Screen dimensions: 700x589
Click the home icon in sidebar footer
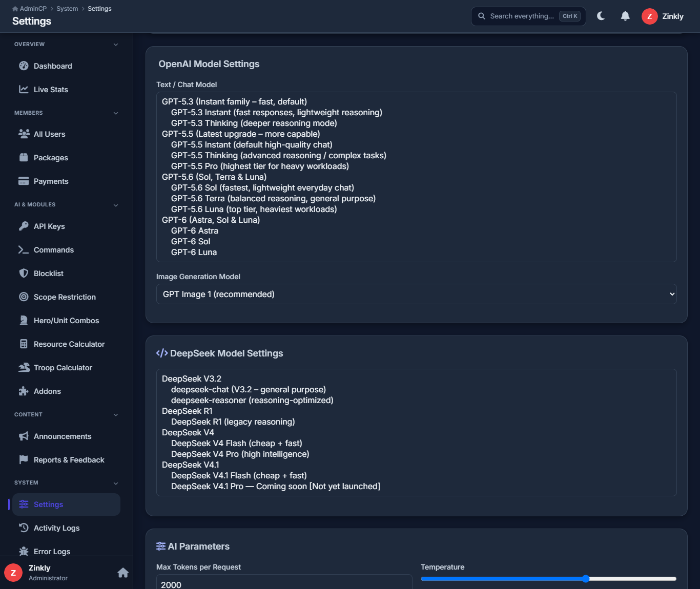pos(123,573)
